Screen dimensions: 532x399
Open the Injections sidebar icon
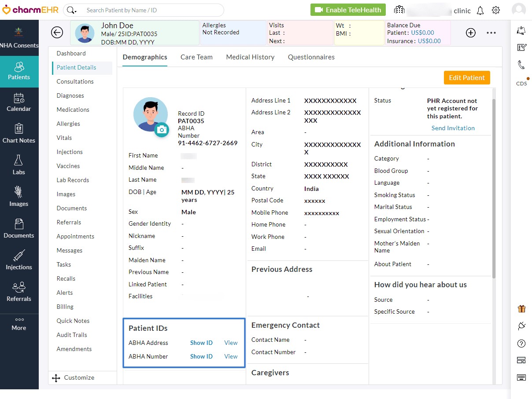click(19, 260)
